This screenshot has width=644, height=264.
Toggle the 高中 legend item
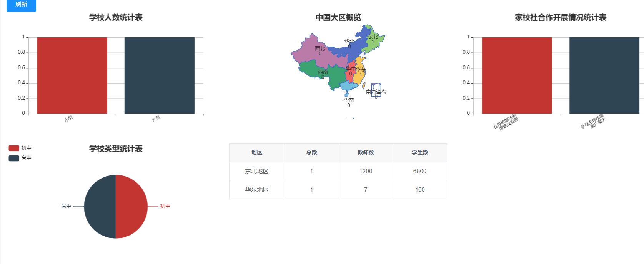coord(20,158)
